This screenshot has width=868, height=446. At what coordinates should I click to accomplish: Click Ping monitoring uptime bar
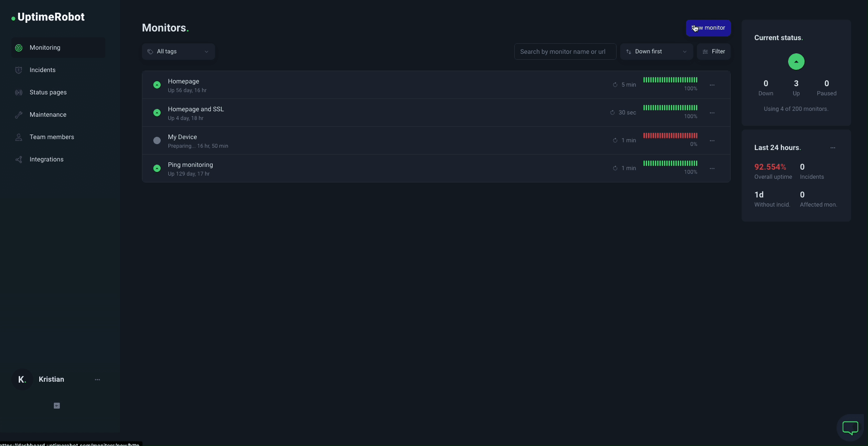point(670,163)
